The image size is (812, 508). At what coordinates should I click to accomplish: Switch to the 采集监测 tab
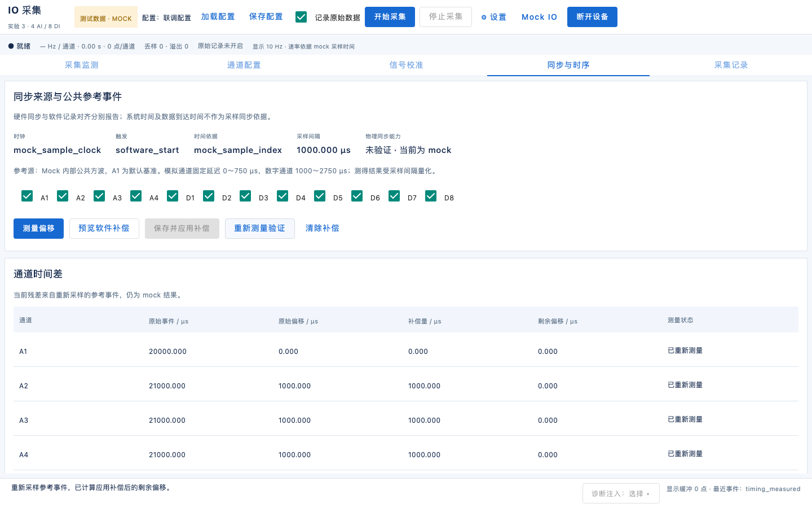pos(81,65)
